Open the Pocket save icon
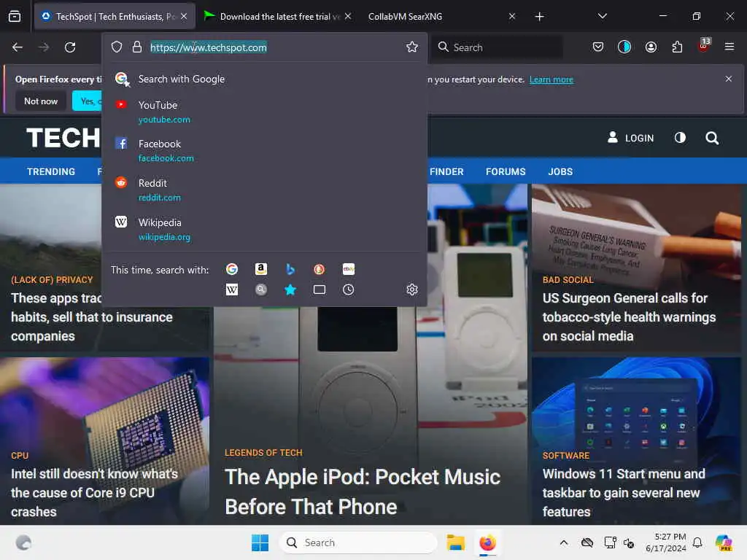The width and height of the screenshot is (747, 560). tap(598, 47)
